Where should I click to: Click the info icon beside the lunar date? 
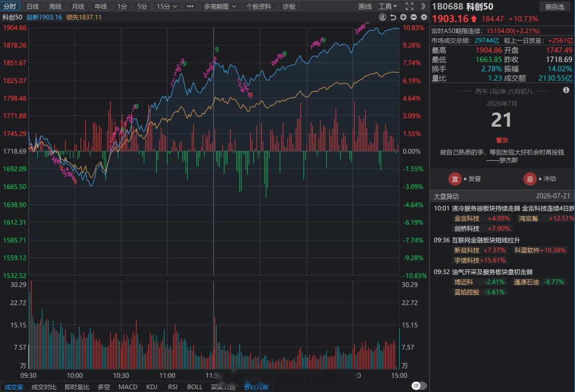tap(566, 90)
